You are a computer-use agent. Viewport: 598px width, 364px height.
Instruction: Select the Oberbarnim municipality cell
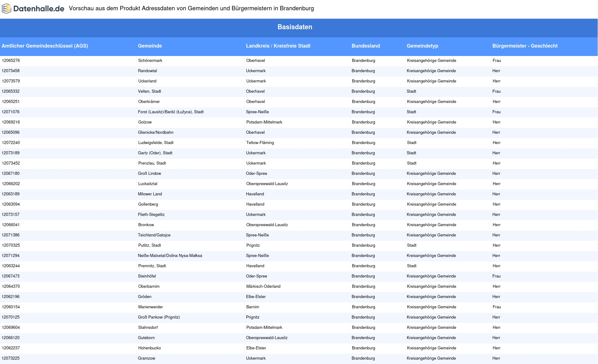pyautogui.click(x=149, y=287)
